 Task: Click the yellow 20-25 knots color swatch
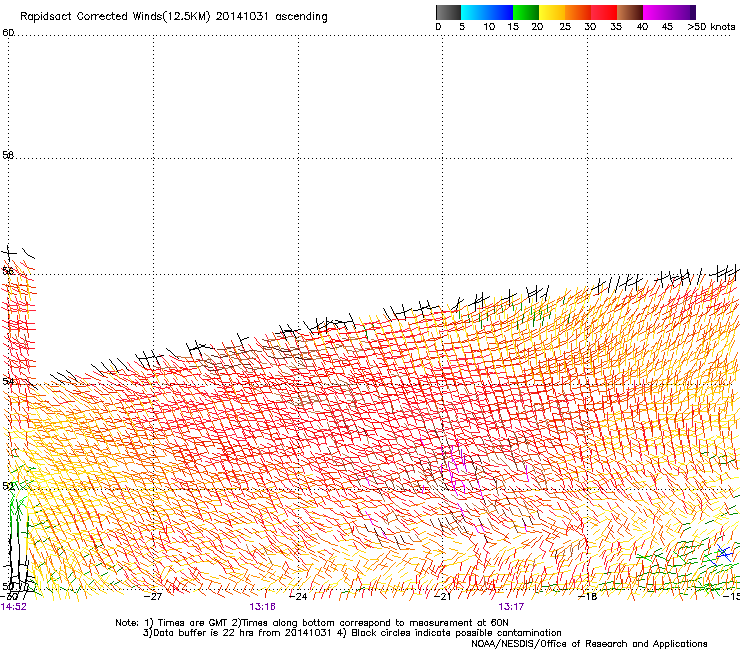552,12
